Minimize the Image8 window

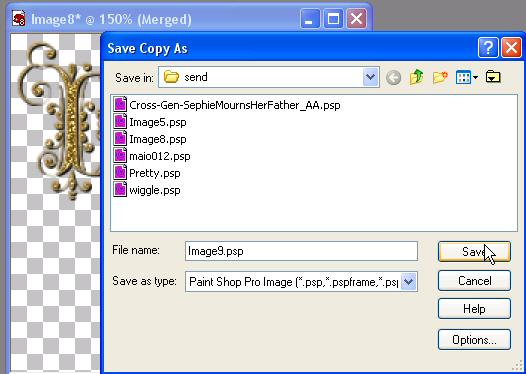310,18
